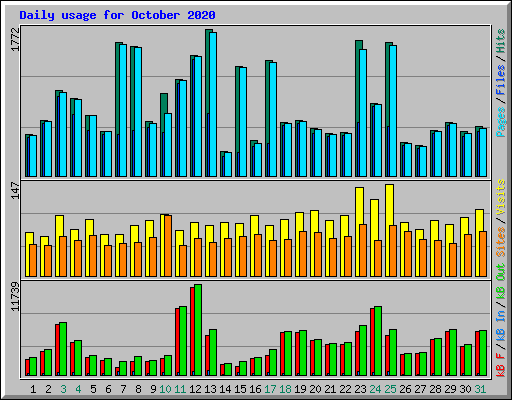The width and height of the screenshot is (512, 400).
Task: Click the 'Daily usage for October 2020' title
Action: click(x=117, y=15)
